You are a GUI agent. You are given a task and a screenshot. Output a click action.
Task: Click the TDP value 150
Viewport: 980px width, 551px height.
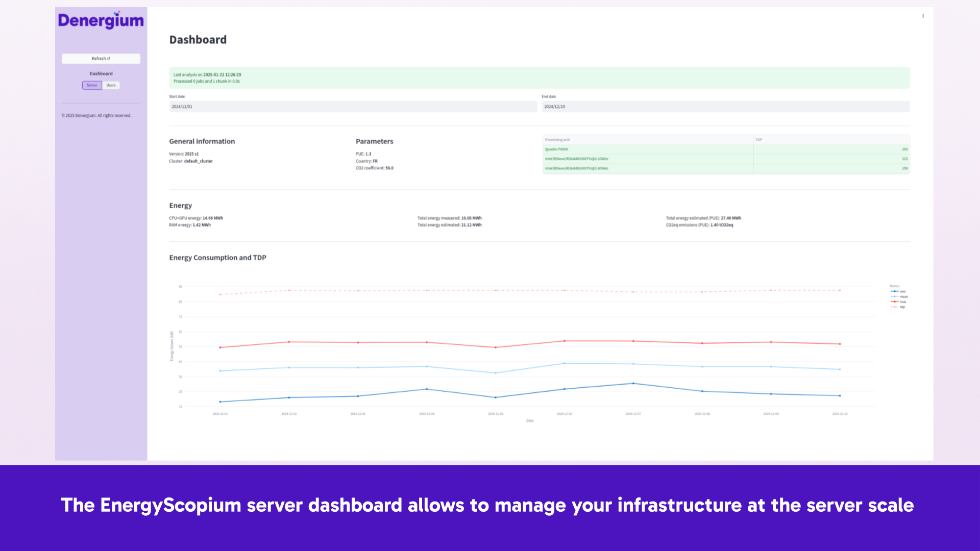coord(904,168)
